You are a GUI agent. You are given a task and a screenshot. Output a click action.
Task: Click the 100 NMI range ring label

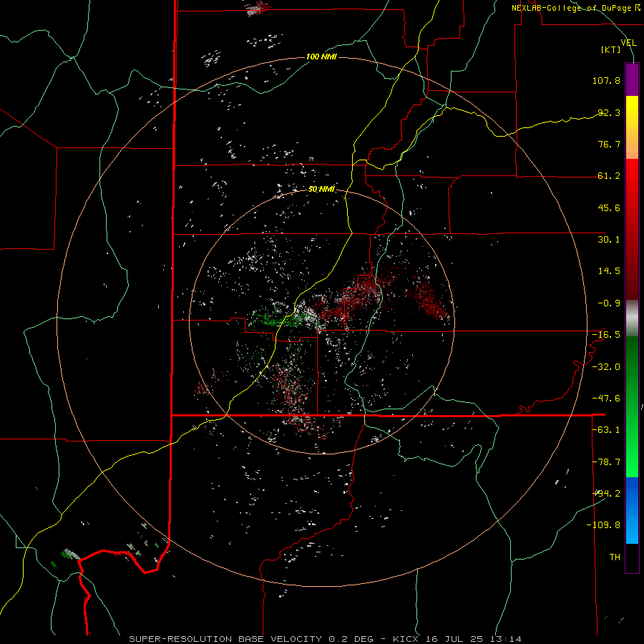click(321, 57)
